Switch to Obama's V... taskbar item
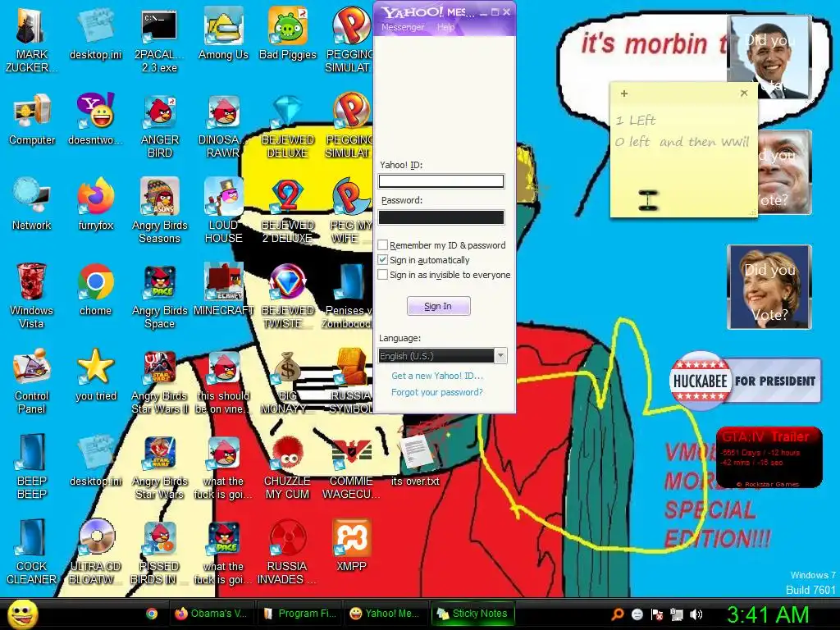This screenshot has height=630, width=840. pyautogui.click(x=211, y=614)
